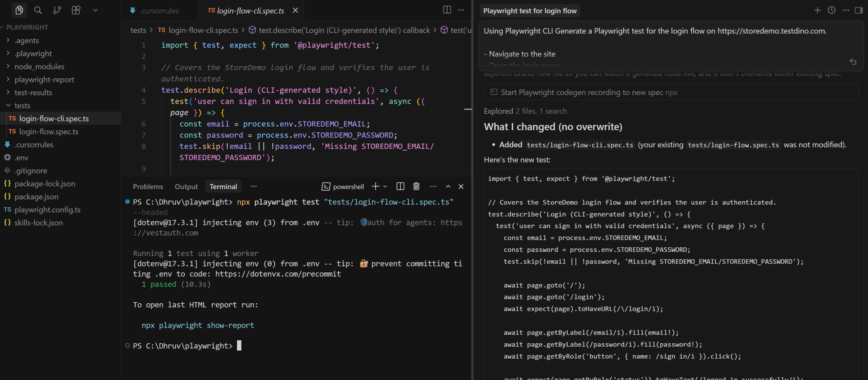Switch to the .cursorrules editor tab
Screen dimensions: 868x380
pos(159,11)
